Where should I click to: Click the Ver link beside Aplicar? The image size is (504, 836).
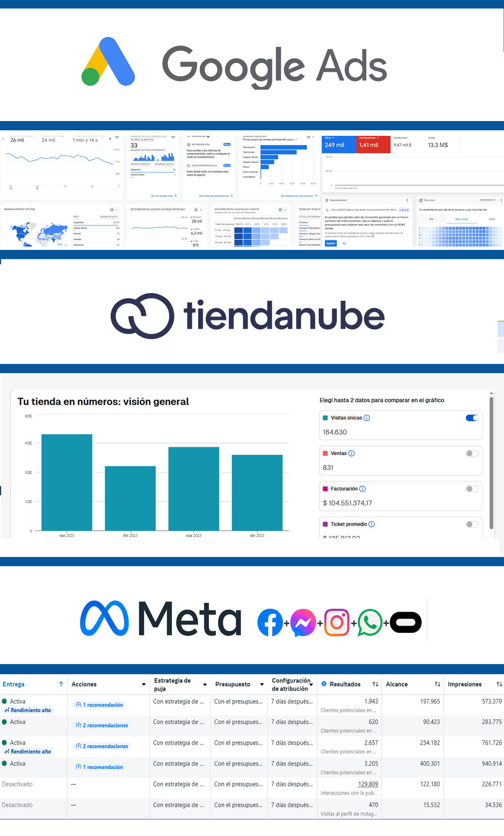tap(344, 243)
